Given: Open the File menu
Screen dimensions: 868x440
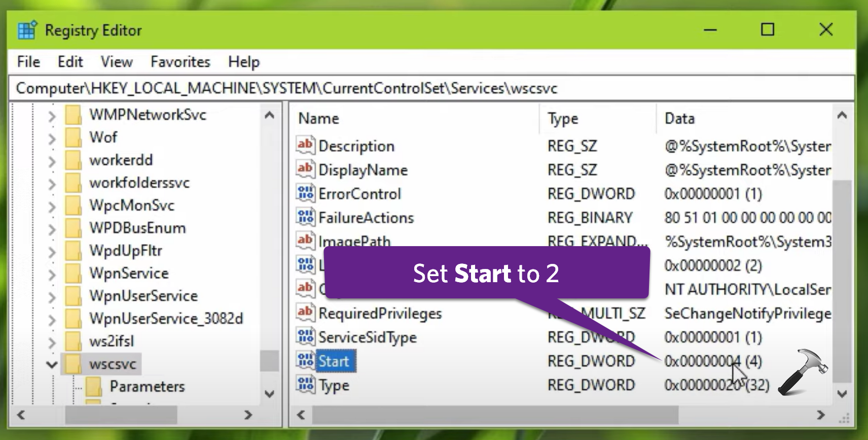Looking at the screenshot, I should (x=28, y=62).
